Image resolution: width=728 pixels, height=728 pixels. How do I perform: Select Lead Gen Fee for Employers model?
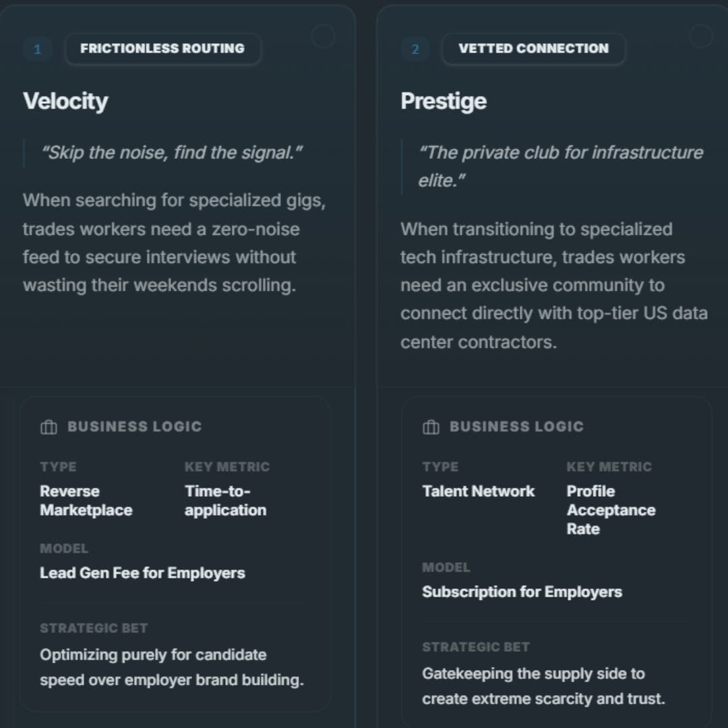tap(142, 573)
